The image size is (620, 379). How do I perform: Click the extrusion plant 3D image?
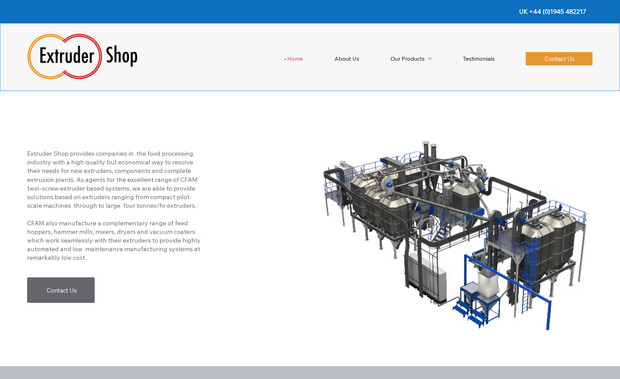[x=455, y=235]
